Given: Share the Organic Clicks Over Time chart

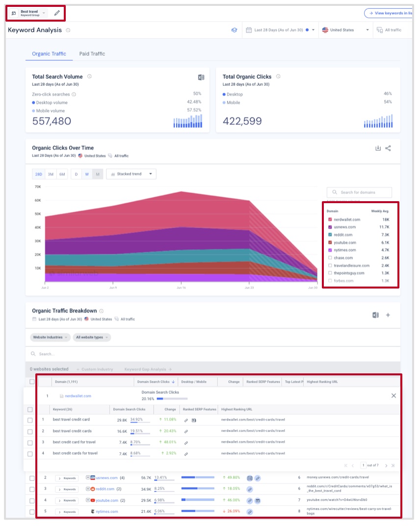Looking at the screenshot, I should click(388, 148).
